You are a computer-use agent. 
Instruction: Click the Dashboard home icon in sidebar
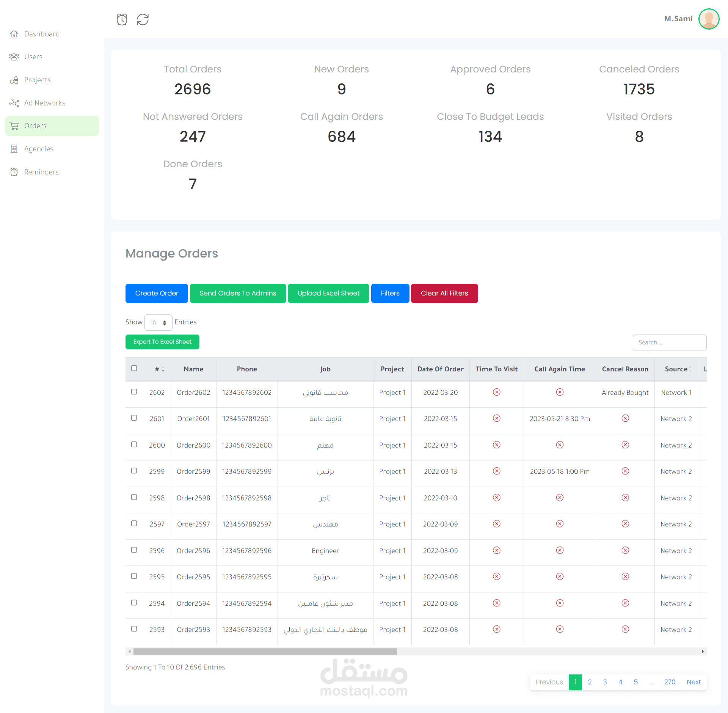14,34
